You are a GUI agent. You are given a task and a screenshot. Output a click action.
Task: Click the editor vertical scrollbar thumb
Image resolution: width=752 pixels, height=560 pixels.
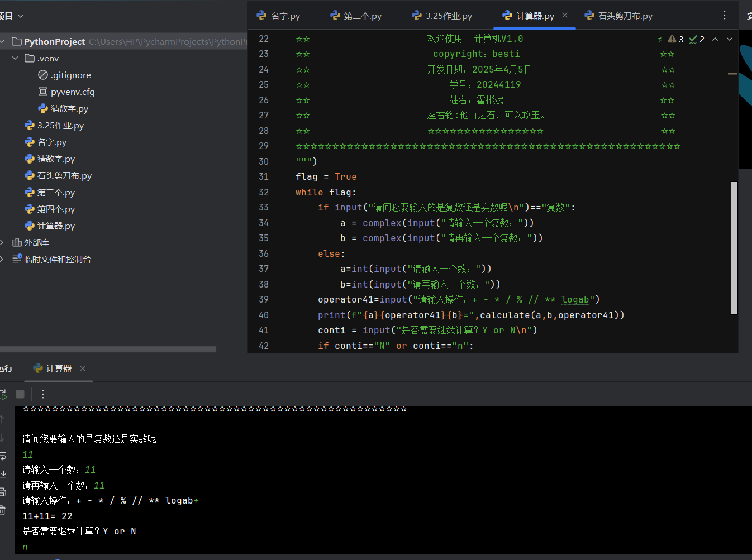click(x=734, y=248)
